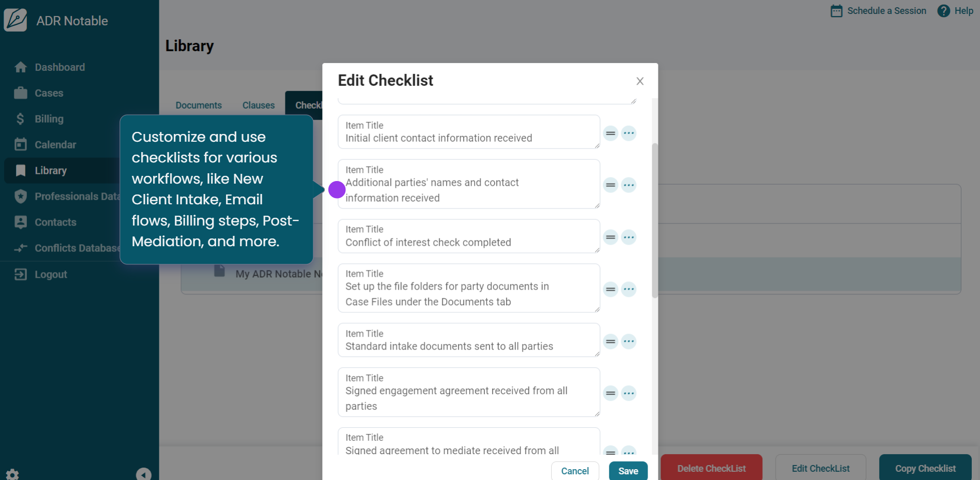Click the Logout icon
Image resolution: width=980 pixels, height=480 pixels.
(21, 274)
